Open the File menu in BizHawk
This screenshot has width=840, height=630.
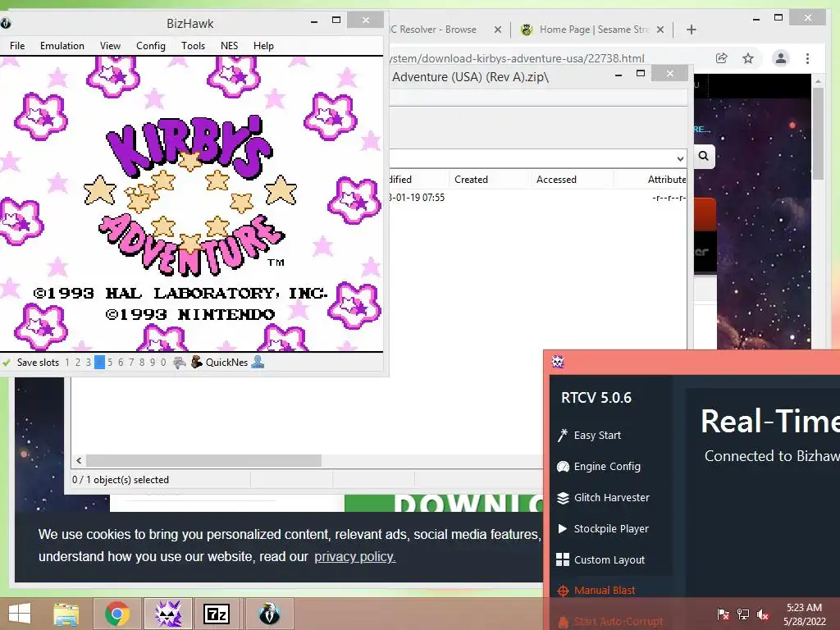click(x=17, y=46)
